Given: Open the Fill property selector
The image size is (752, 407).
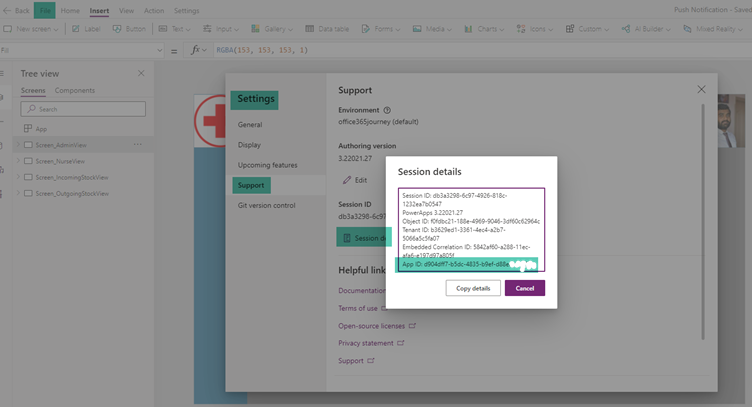Looking at the screenshot, I should [82, 50].
